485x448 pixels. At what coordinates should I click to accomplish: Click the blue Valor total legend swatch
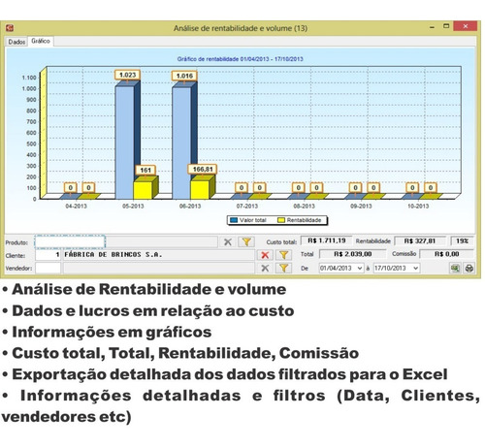click(234, 220)
